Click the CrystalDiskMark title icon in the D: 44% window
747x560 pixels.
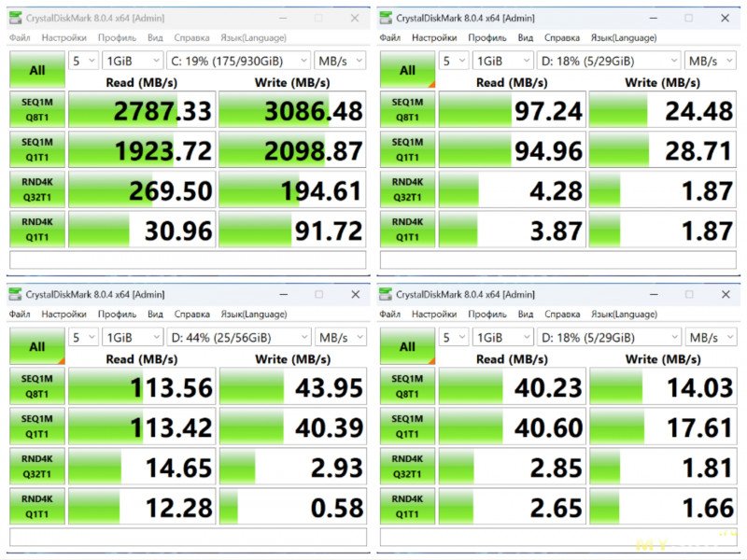click(x=16, y=294)
